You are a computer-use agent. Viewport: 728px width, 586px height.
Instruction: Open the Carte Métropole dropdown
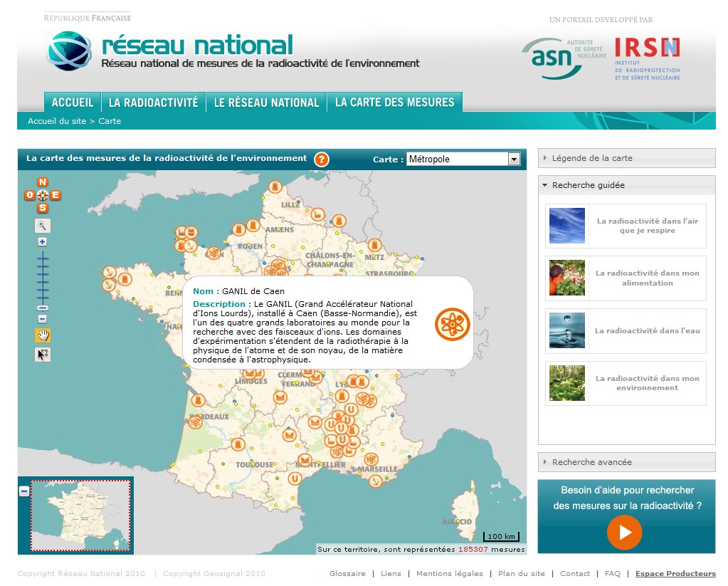463,159
